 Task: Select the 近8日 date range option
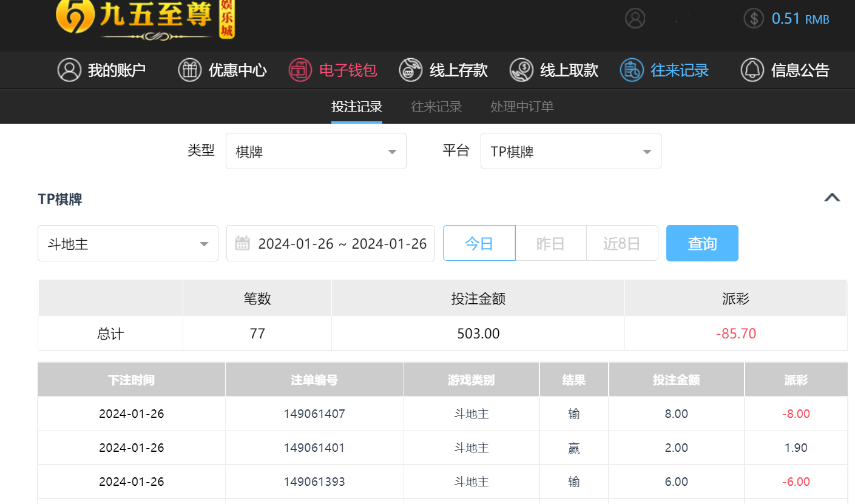(x=622, y=243)
